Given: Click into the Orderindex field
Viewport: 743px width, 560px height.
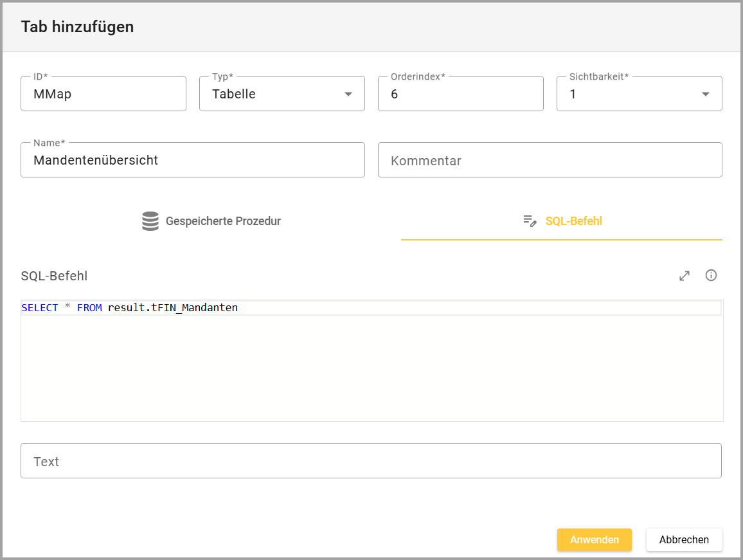Looking at the screenshot, I should click(x=460, y=94).
